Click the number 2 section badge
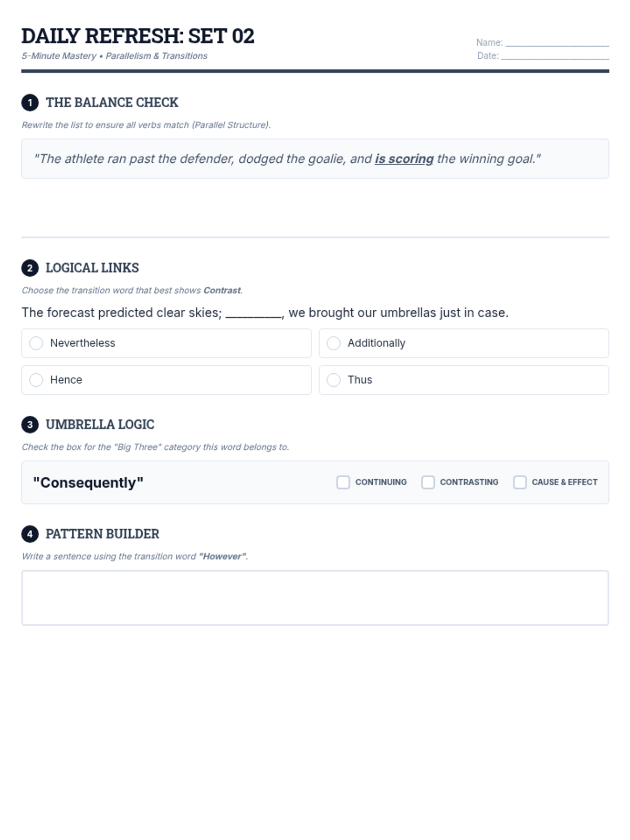This screenshot has height=840, width=630. pos(30,268)
